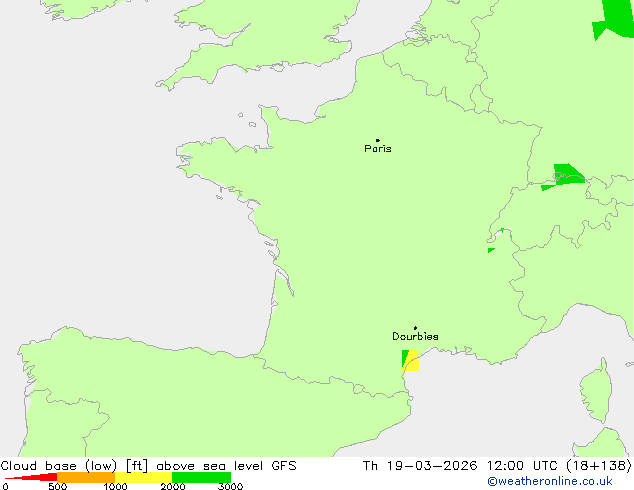Click the legend value '500'
The width and height of the screenshot is (634, 490).
point(57,486)
